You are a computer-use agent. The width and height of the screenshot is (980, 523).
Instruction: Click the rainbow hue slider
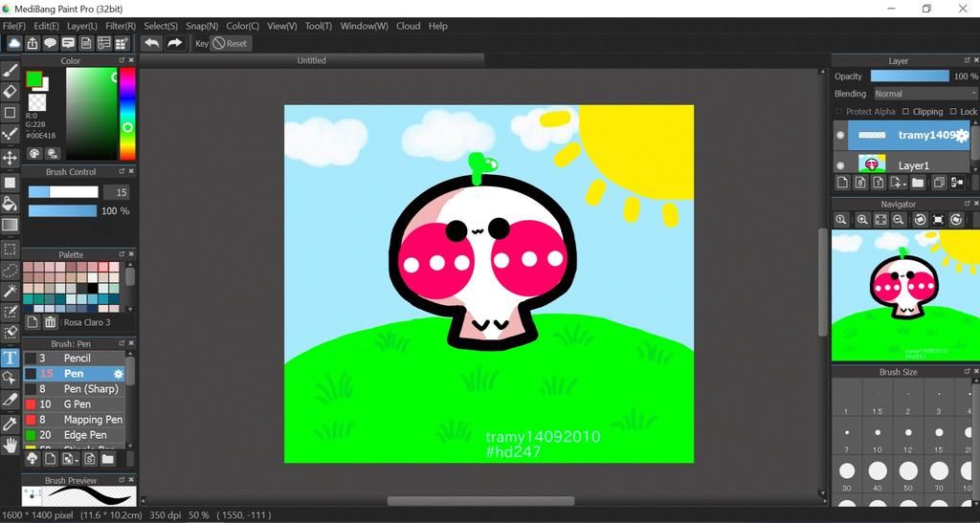pos(127,114)
